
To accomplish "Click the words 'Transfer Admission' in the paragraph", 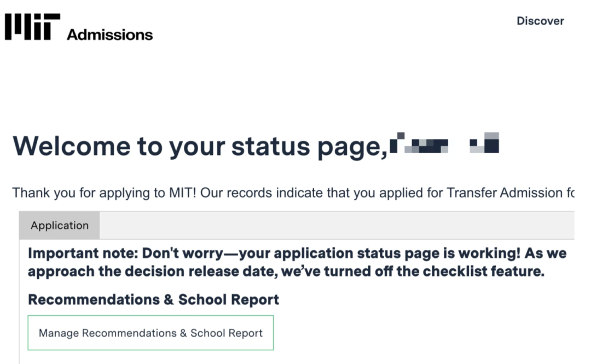I will (505, 193).
